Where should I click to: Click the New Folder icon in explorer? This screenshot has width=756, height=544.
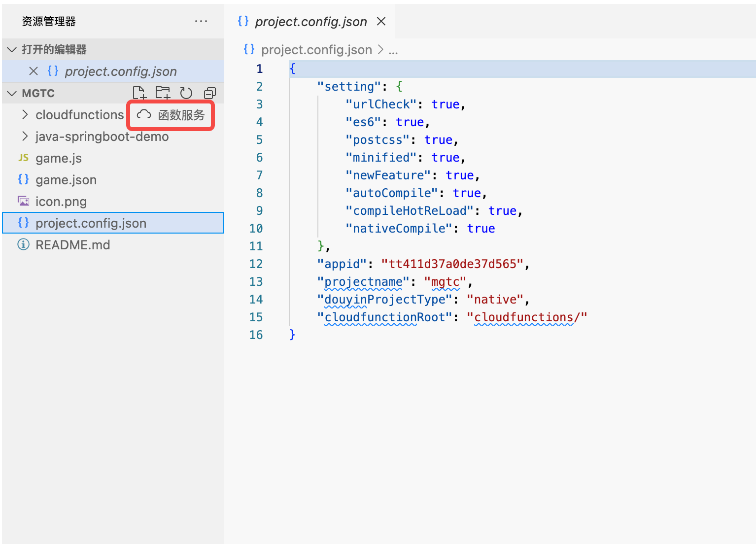click(163, 93)
